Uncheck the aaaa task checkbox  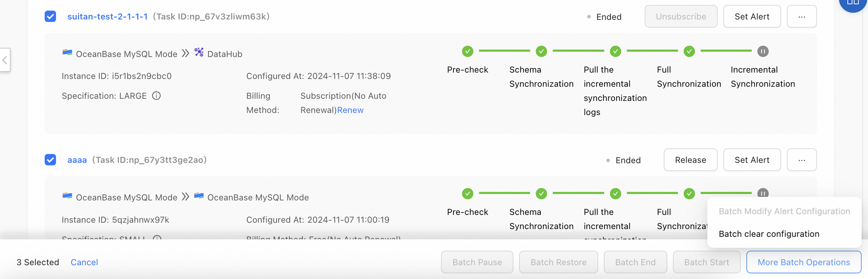50,160
